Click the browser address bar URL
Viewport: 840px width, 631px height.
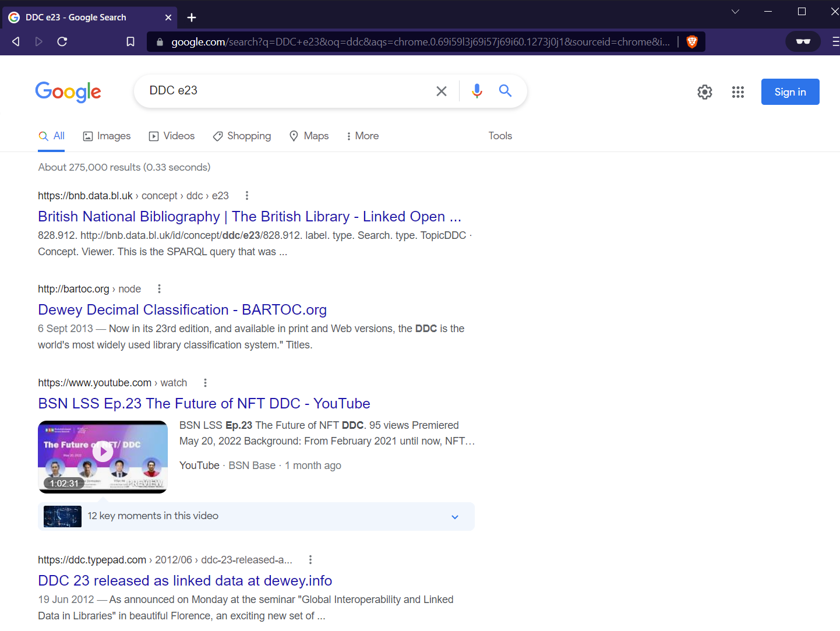(421, 42)
